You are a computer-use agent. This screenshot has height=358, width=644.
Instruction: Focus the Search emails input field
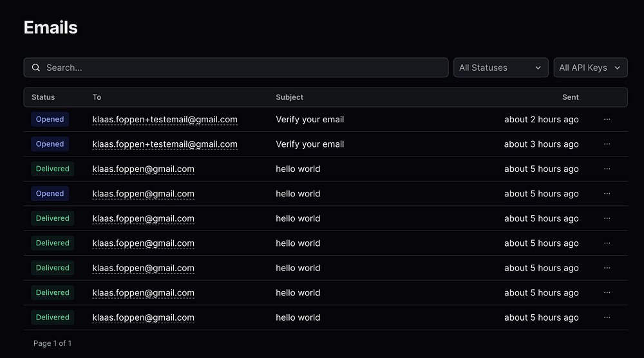236,68
